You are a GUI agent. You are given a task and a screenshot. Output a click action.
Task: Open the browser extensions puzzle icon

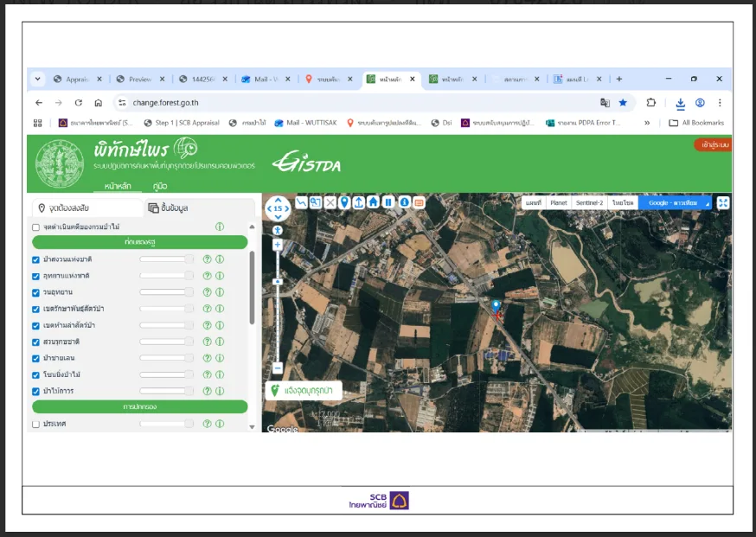pos(650,103)
